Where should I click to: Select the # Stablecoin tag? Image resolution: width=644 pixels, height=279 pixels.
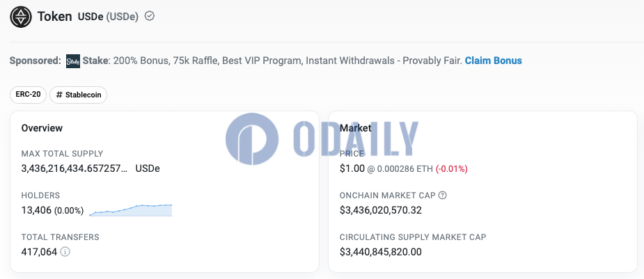[79, 95]
